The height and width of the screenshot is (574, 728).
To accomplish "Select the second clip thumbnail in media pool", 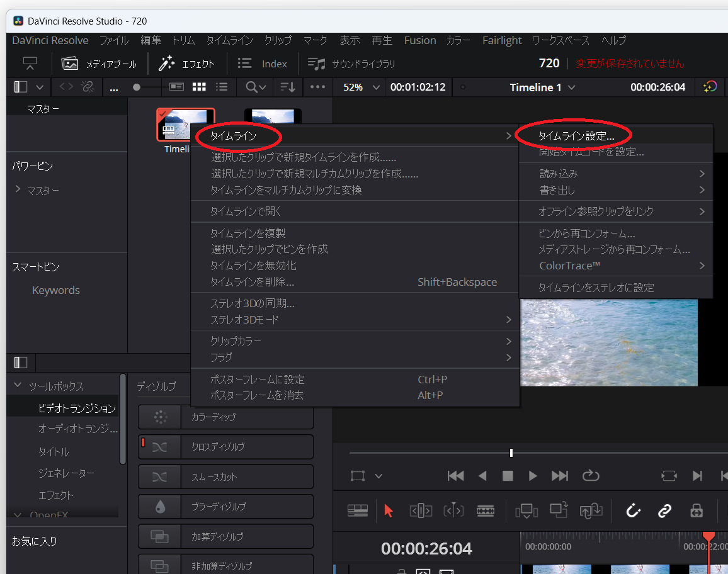I will [273, 116].
